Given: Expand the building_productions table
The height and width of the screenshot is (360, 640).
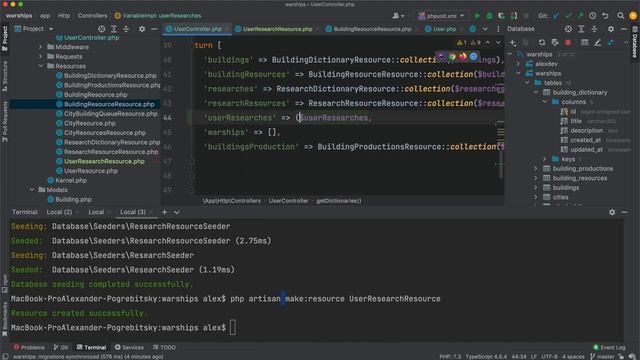Looking at the screenshot, I should tap(536, 169).
